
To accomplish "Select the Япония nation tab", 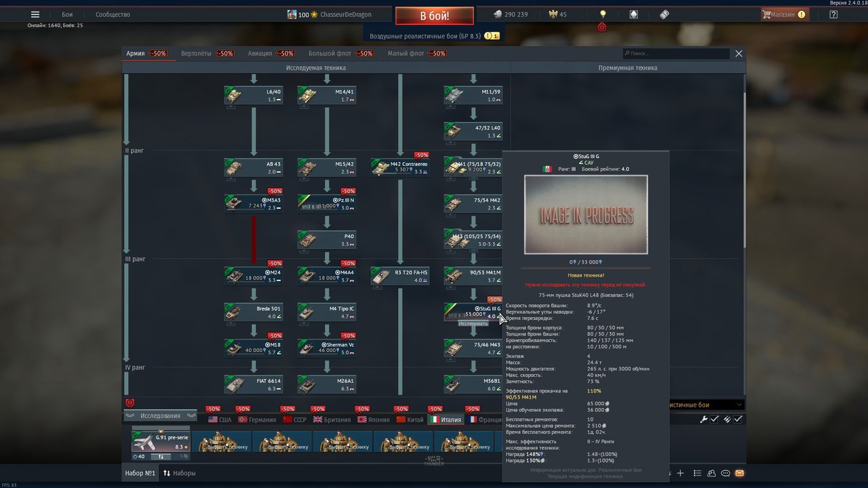I will coord(374,420).
